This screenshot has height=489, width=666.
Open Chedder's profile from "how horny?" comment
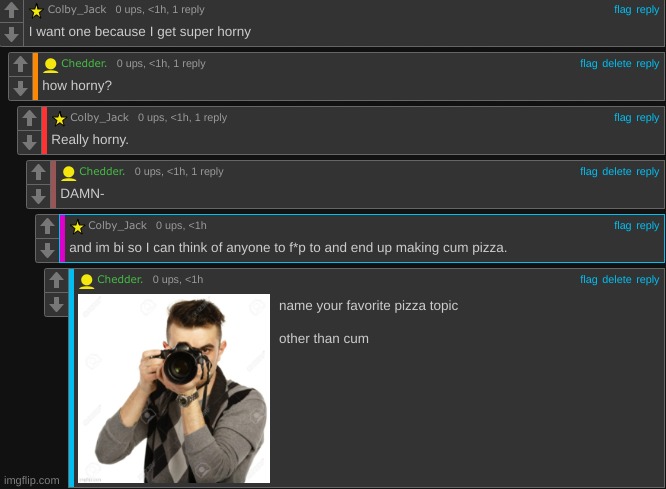(84, 63)
